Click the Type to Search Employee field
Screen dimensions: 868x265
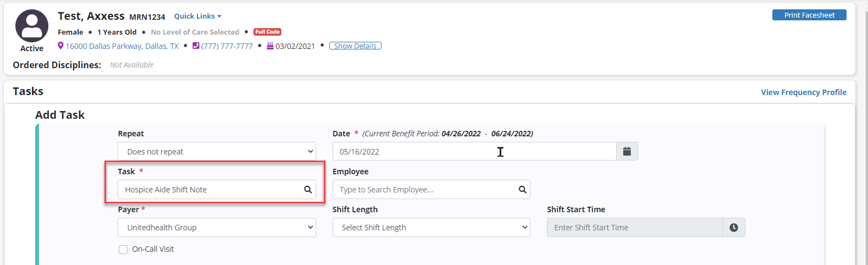425,190
